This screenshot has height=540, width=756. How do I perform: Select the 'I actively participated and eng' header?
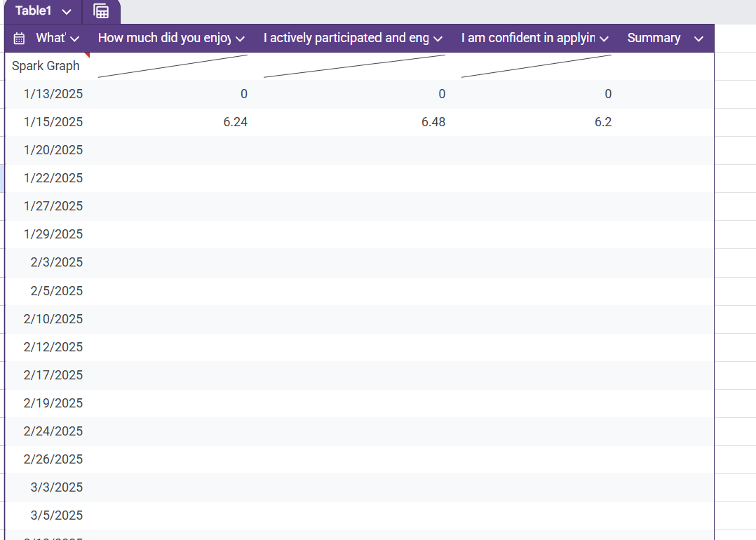(x=346, y=38)
